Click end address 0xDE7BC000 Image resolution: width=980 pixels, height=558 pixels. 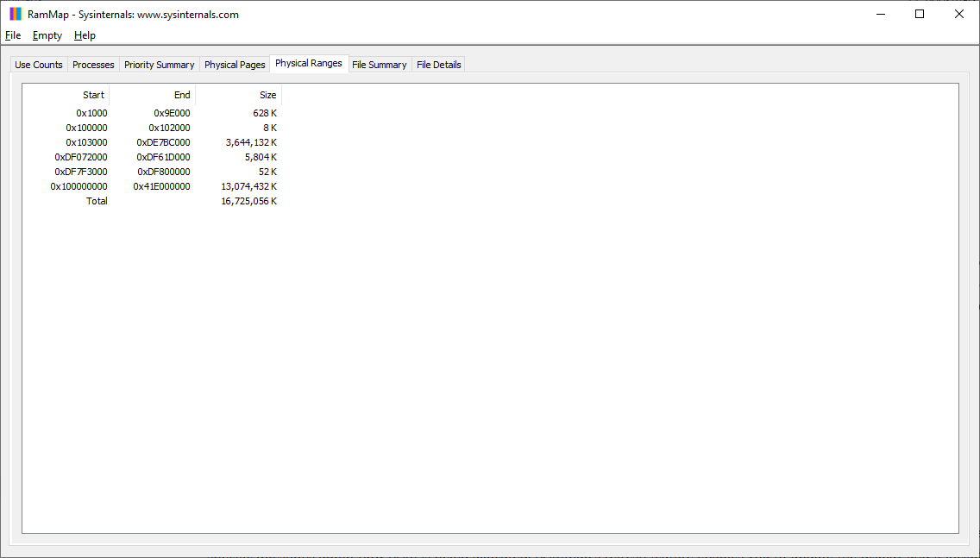click(164, 142)
